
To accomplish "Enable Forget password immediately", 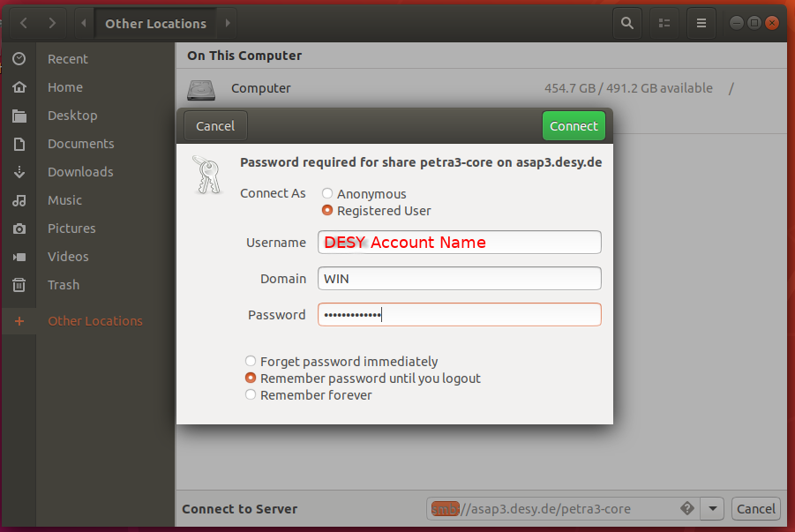I will (x=250, y=361).
